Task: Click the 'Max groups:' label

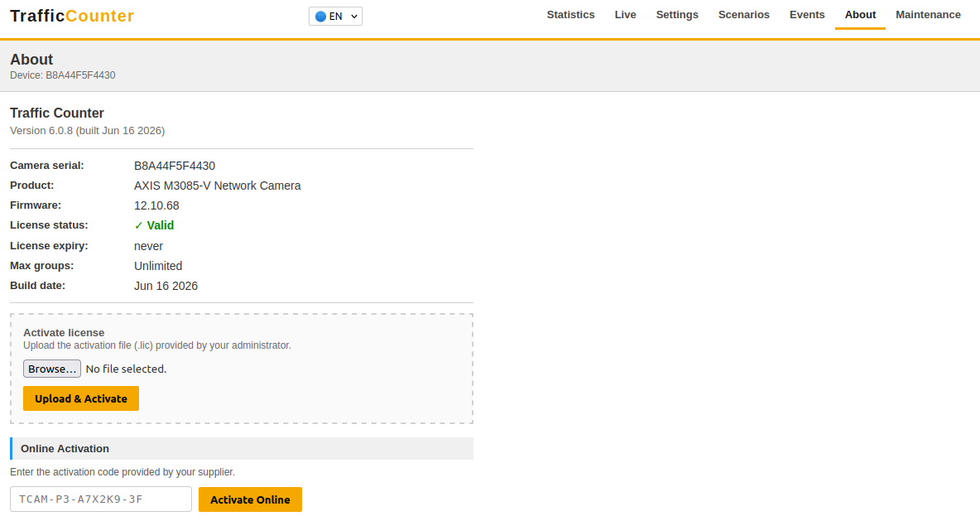Action: point(42,266)
